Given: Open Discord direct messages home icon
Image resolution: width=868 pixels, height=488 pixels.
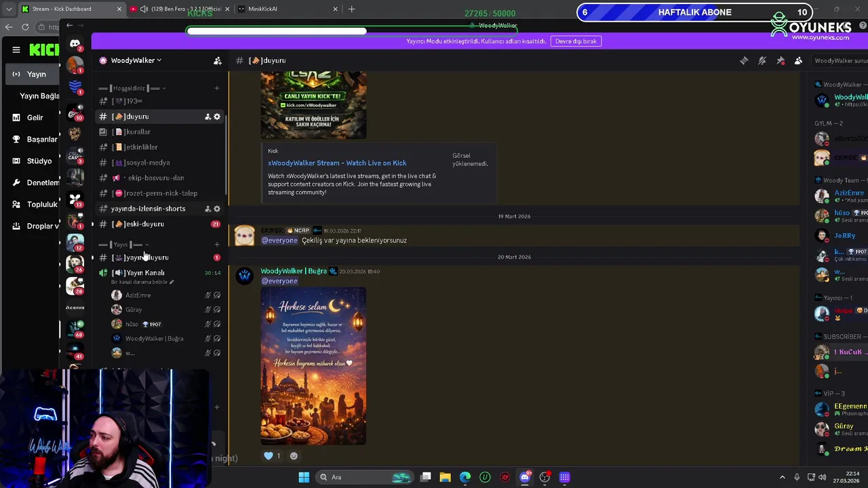Looking at the screenshot, I should 75,44.
